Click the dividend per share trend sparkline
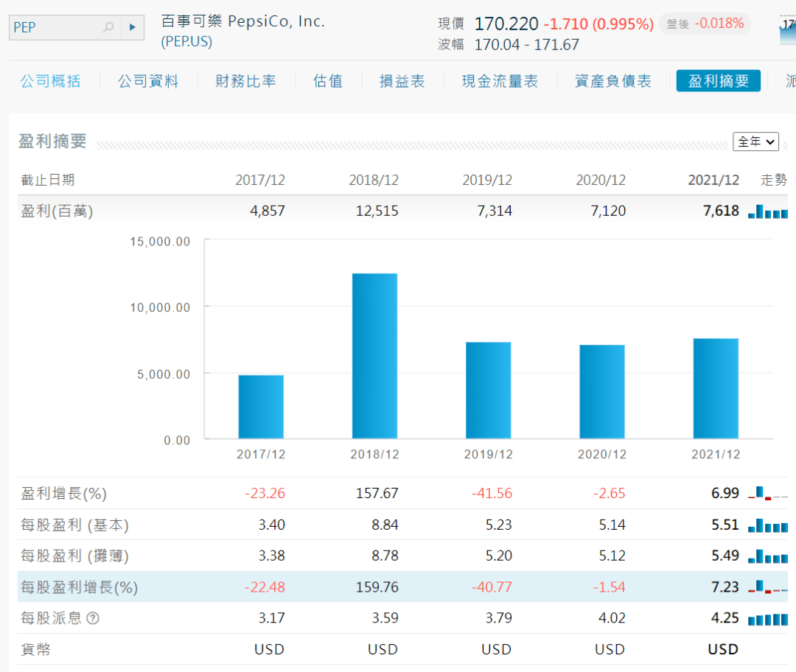Screen dimensions: 796x672 (768, 618)
